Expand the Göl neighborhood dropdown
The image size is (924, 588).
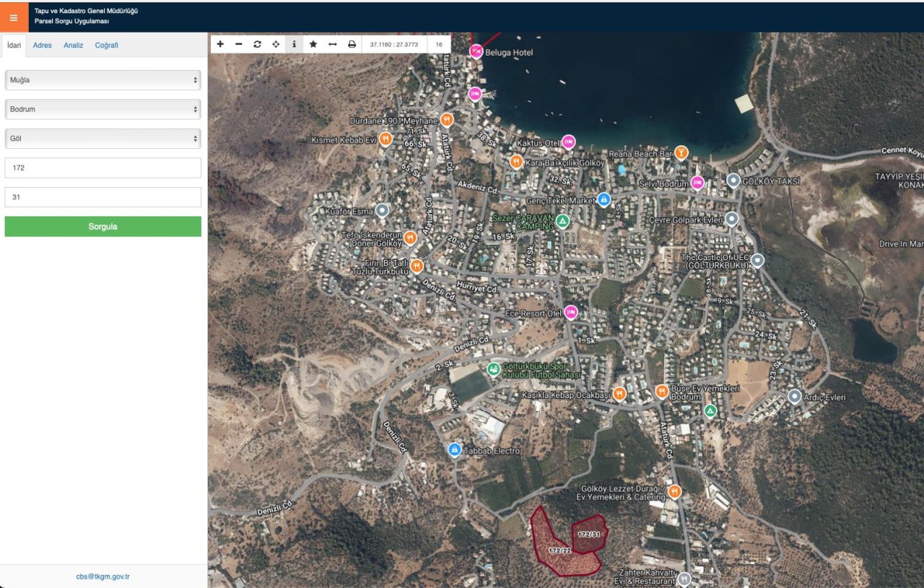(103, 138)
